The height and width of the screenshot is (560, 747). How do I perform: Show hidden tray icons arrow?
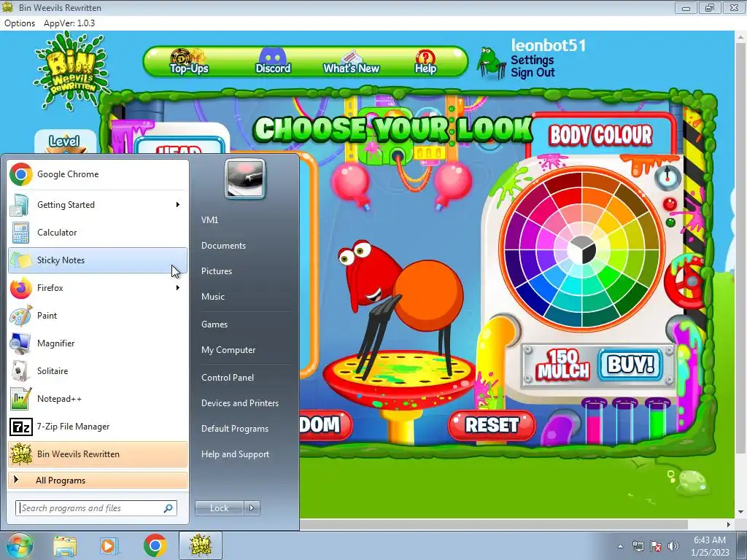pos(620,546)
